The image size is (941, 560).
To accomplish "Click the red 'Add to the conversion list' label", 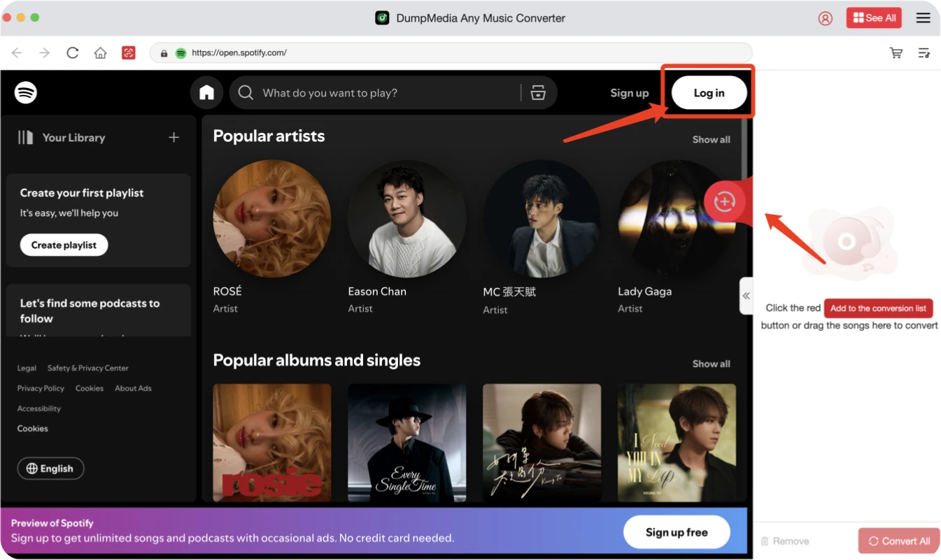I will [x=878, y=308].
